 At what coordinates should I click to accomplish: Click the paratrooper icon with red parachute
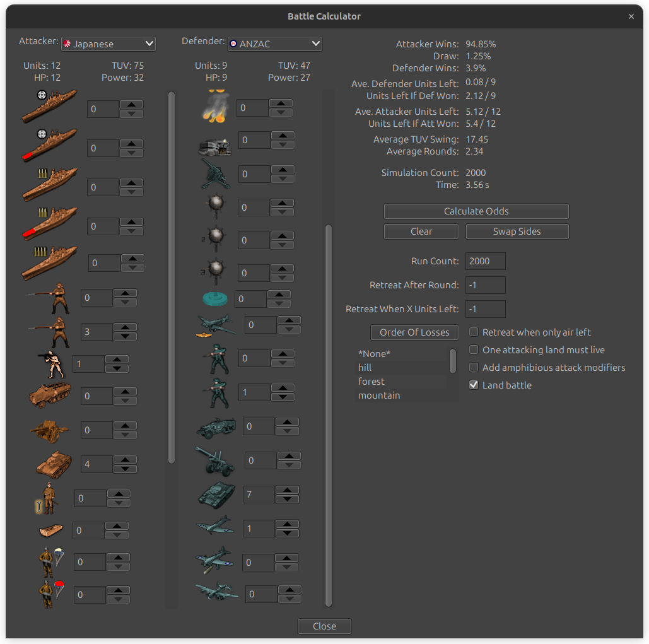click(50, 594)
